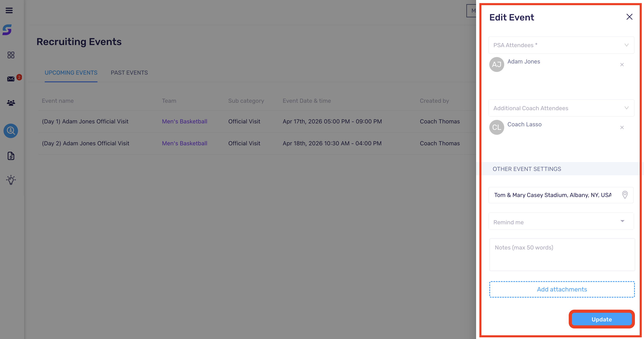Click the Event name column header
The height and width of the screenshot is (339, 644).
tap(58, 101)
